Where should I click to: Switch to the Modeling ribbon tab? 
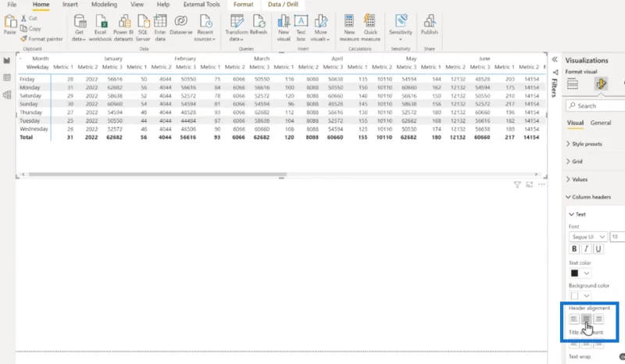point(104,5)
